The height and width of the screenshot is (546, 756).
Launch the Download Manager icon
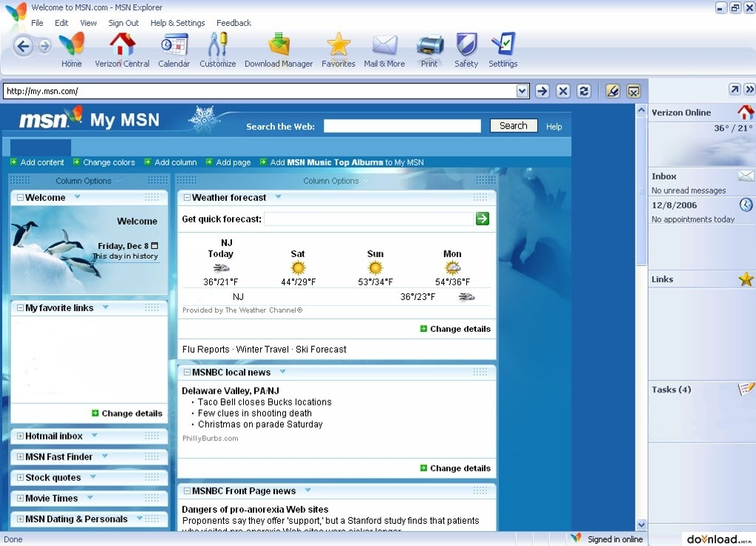[279, 44]
